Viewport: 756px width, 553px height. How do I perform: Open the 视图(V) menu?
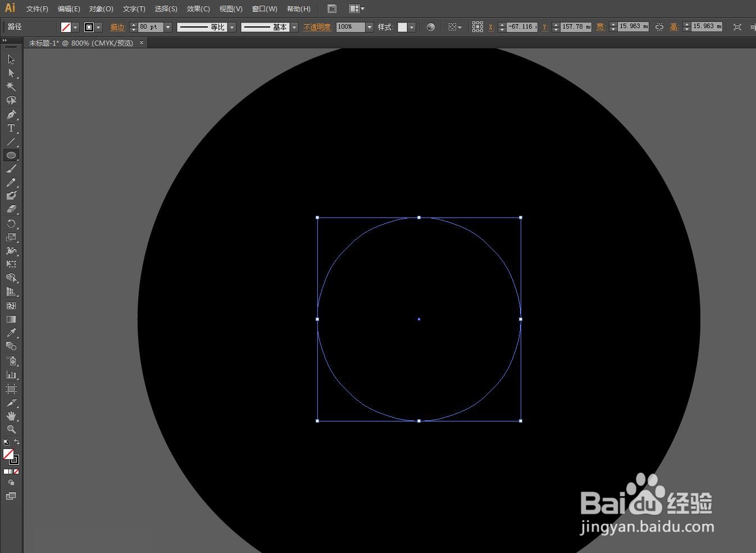tap(231, 9)
